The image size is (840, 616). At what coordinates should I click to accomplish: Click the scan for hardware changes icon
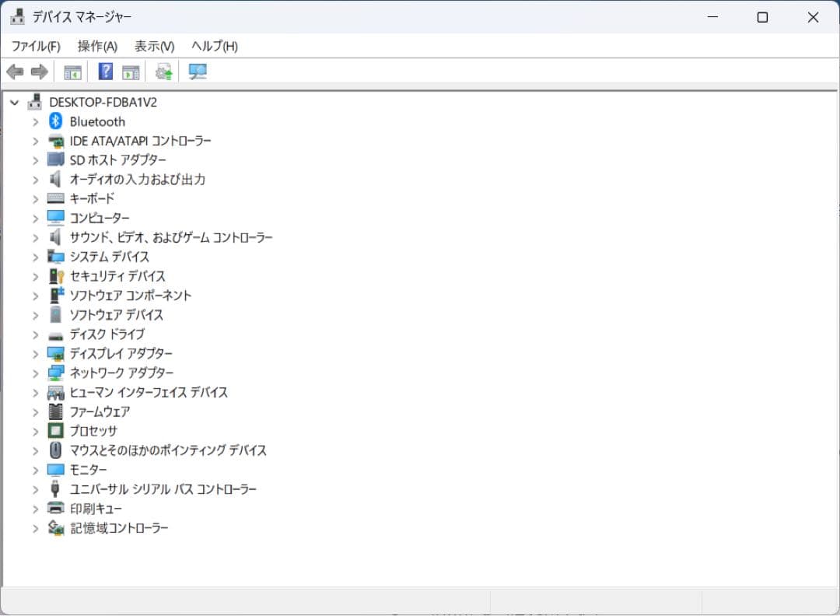click(198, 72)
